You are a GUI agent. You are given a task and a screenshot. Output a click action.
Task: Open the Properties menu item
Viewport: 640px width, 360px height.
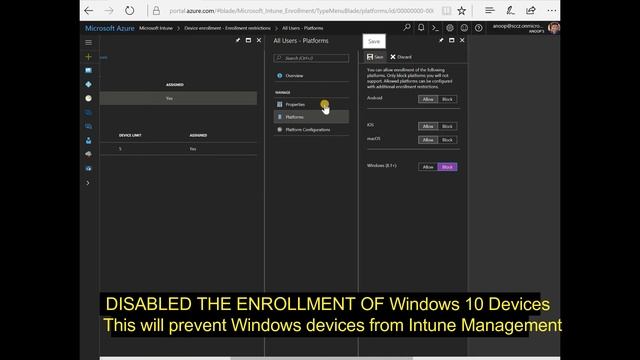(311, 104)
